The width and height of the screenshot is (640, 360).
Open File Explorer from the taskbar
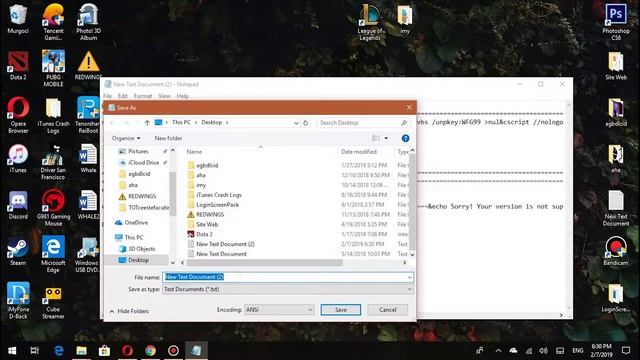[x=82, y=350]
